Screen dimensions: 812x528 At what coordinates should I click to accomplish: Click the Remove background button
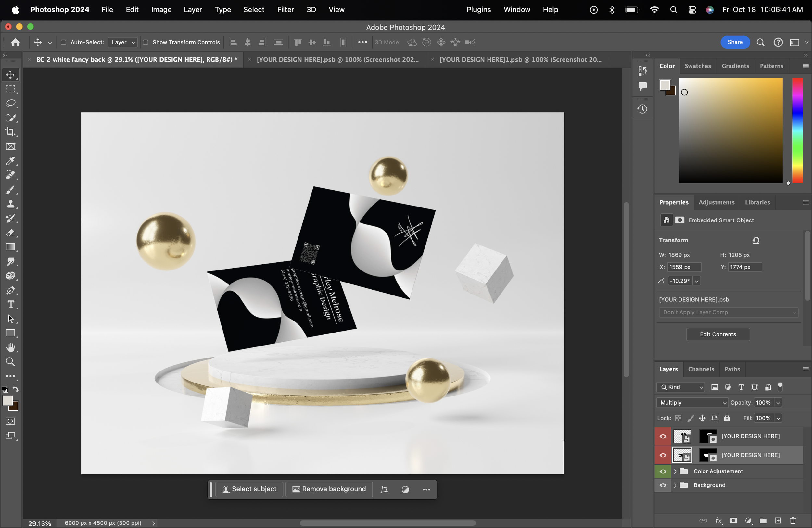tap(329, 489)
